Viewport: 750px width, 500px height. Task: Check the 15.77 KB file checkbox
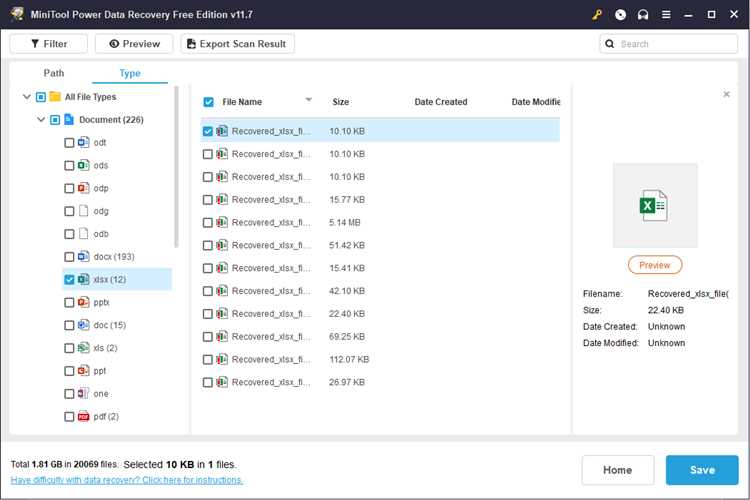click(208, 200)
